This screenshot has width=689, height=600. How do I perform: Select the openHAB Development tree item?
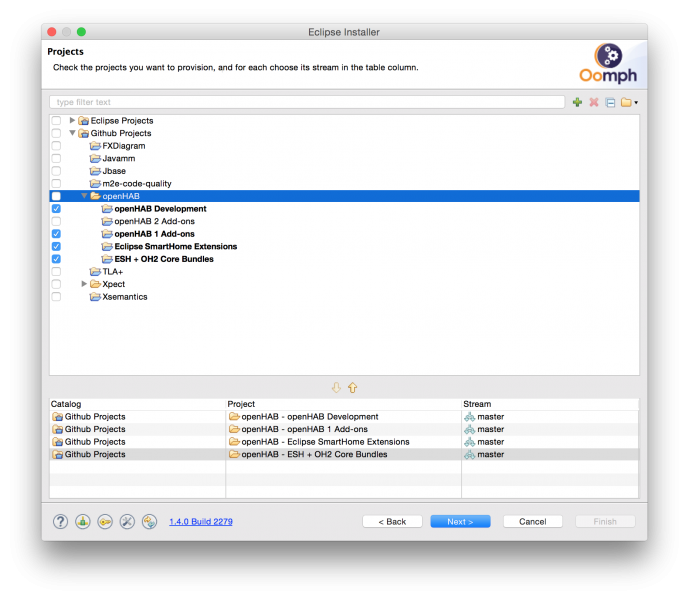click(x=160, y=208)
